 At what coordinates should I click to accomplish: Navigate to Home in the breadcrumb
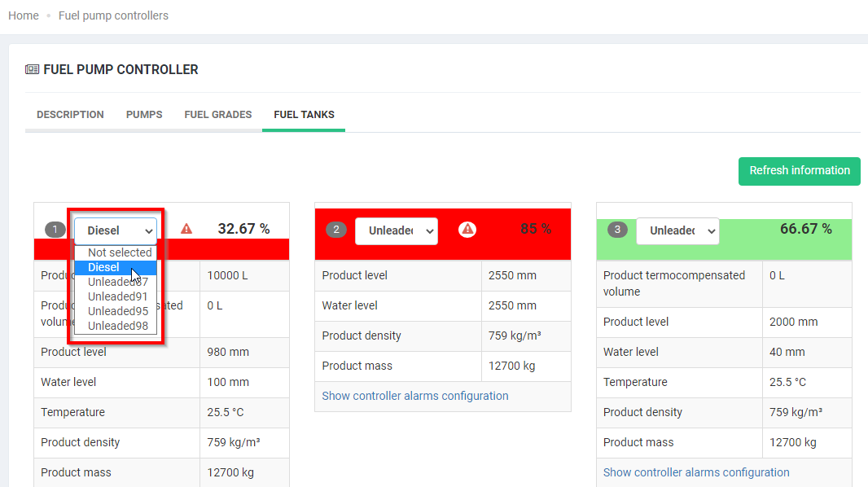(x=24, y=15)
